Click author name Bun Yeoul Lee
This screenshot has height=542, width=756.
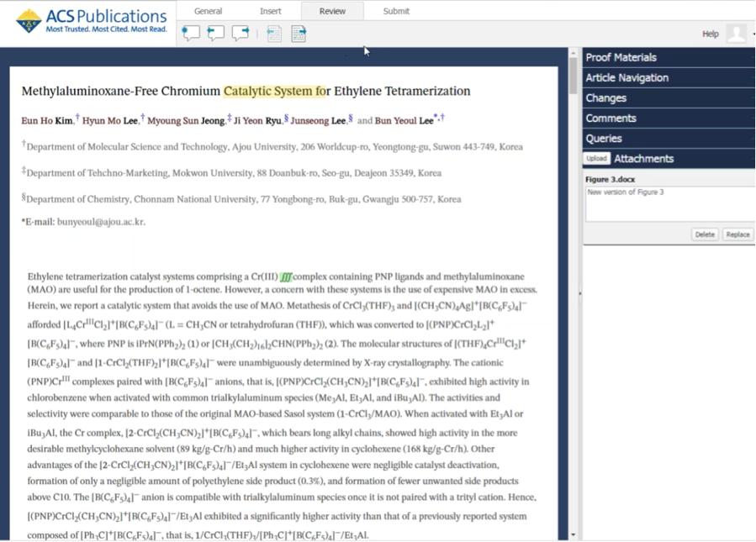point(404,120)
